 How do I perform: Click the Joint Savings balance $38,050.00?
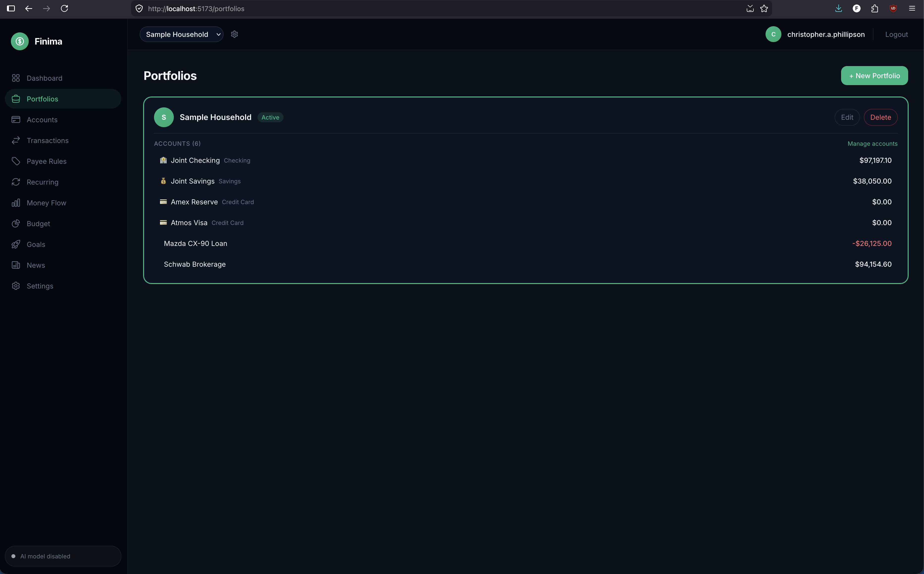(872, 181)
